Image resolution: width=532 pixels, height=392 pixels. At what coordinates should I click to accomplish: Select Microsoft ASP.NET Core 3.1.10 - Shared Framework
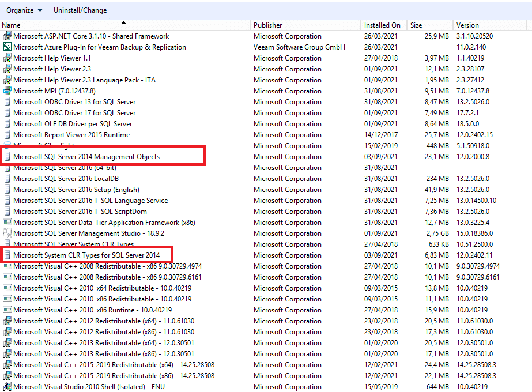[x=91, y=36]
